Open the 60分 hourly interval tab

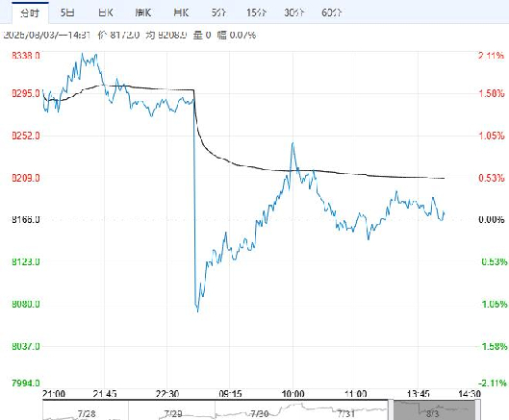pos(332,12)
